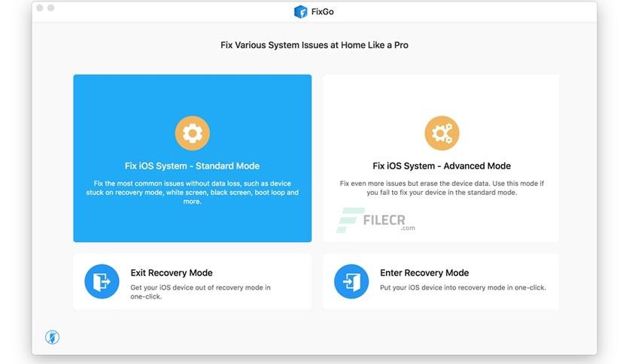
Task: Click the Advanced Mode description about erasing data
Action: coord(442,188)
